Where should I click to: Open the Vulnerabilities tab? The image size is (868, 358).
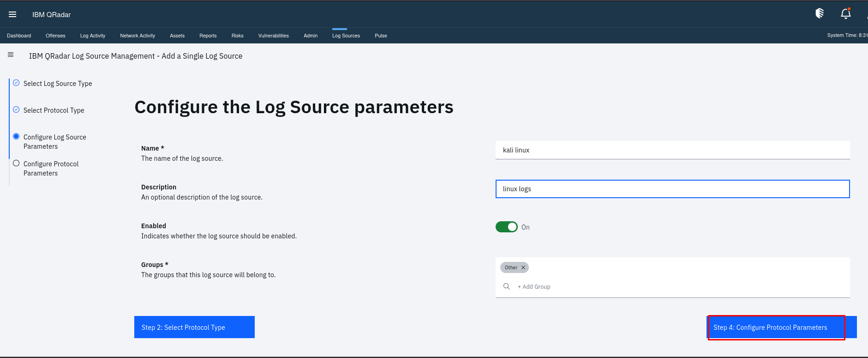[x=274, y=36]
